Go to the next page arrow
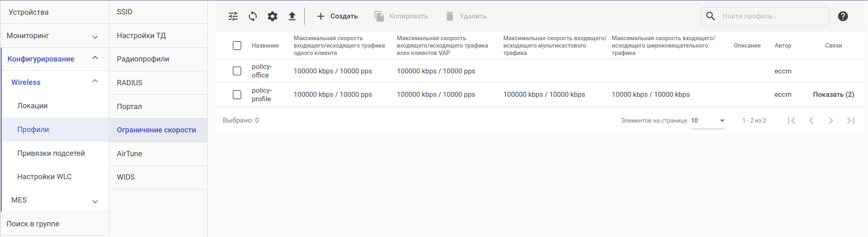Viewport: 868px width, 237px height. 831,121
